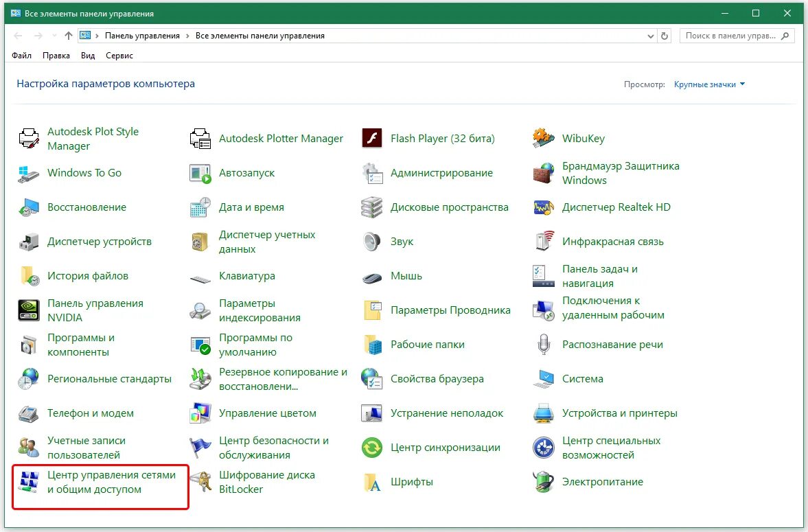Open the Клавиатура icon
Viewport: 808px width, 532px height.
(200, 279)
